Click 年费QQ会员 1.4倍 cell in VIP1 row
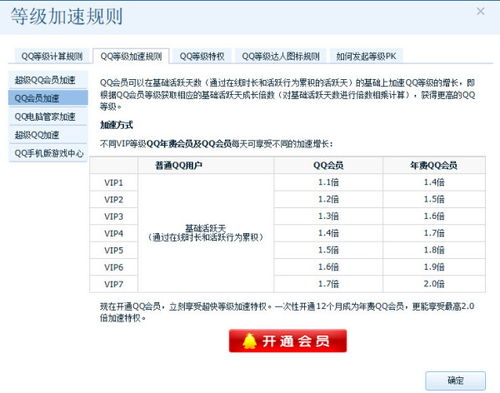Screen dimensions: 500x393 [x=434, y=182]
